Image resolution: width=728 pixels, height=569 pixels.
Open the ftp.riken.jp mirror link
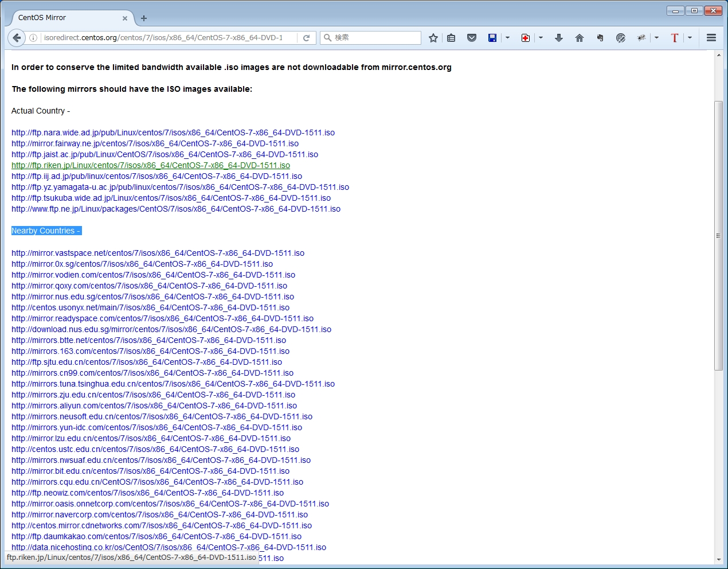point(151,165)
